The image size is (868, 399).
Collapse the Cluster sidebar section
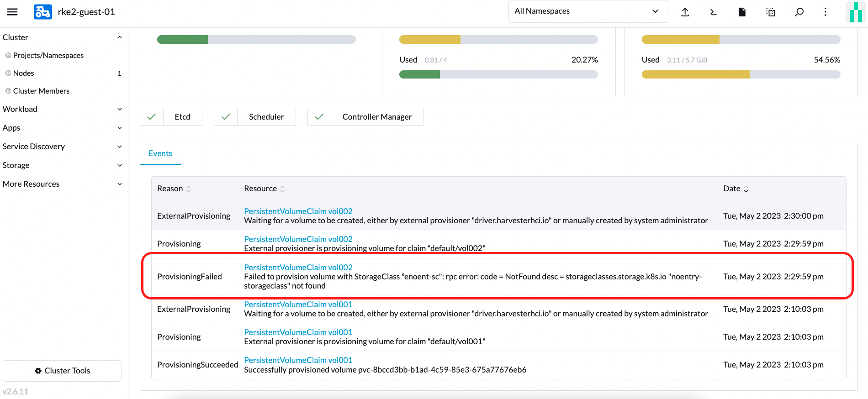[x=119, y=37]
